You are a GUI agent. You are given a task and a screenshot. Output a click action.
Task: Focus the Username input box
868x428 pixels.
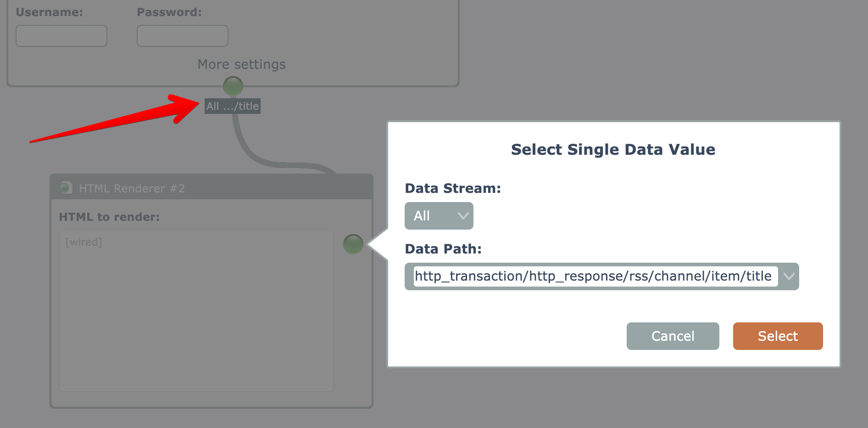point(61,36)
